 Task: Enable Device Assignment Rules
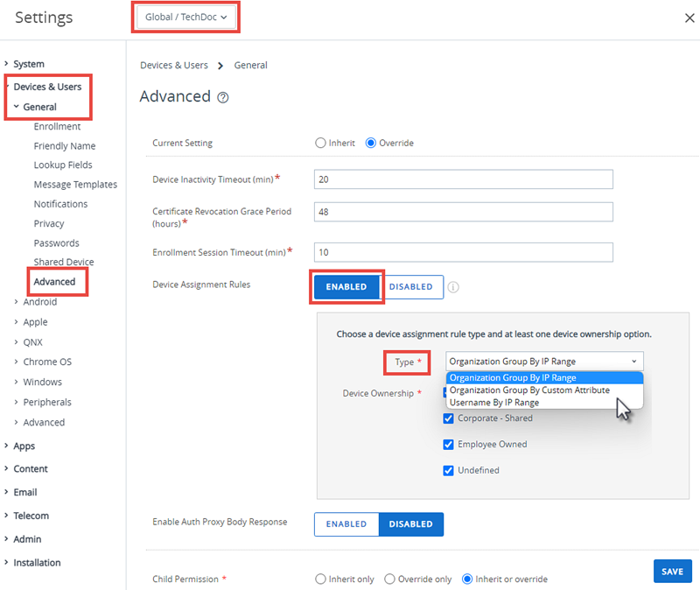346,287
